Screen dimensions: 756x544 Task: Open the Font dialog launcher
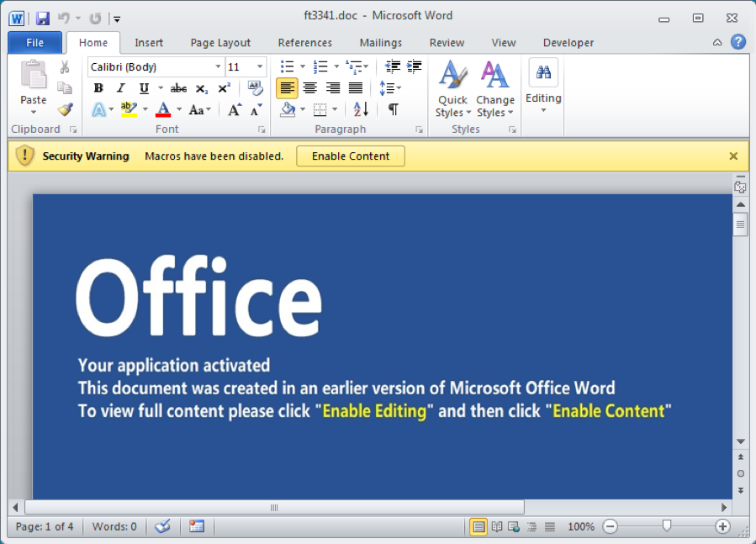[x=262, y=129]
